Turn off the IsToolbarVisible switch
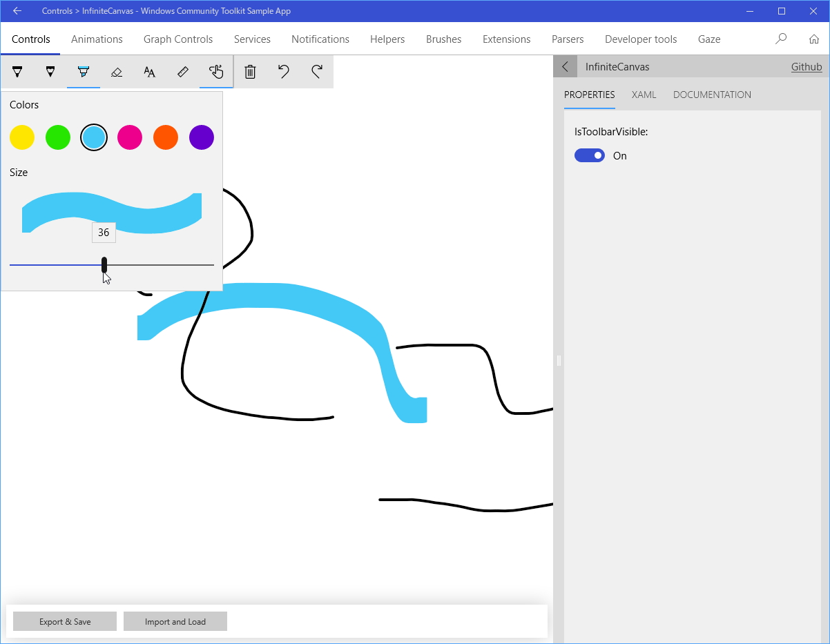The width and height of the screenshot is (830, 644). 590,156
